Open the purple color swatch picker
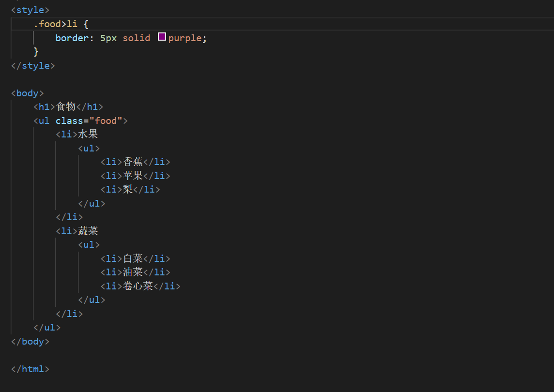Viewport: 554px width, 392px height. pyautogui.click(x=161, y=37)
